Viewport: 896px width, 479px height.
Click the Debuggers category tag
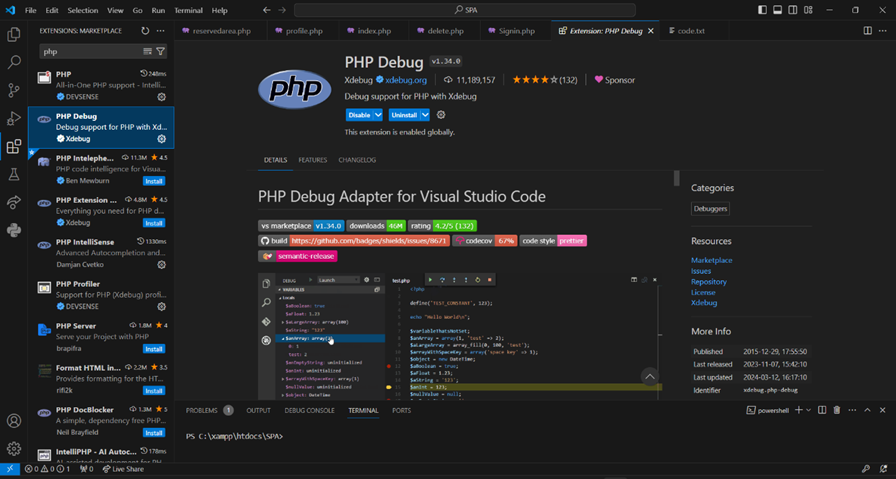click(710, 209)
